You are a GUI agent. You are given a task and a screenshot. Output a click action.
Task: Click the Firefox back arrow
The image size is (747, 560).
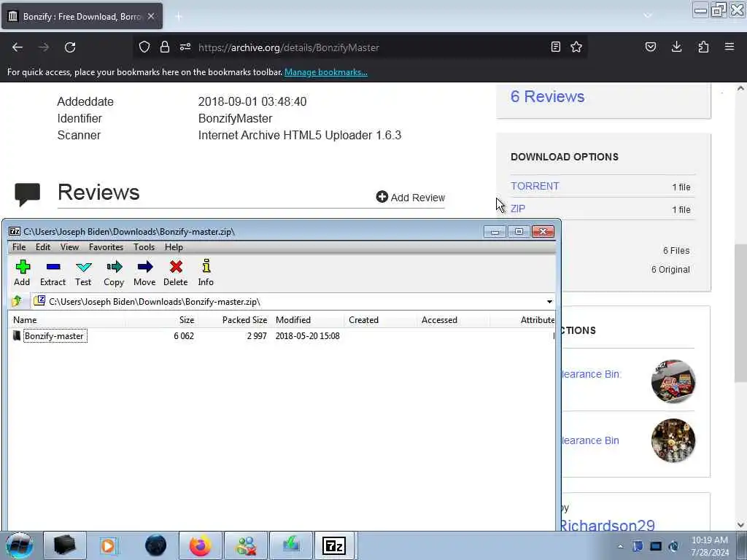(18, 47)
